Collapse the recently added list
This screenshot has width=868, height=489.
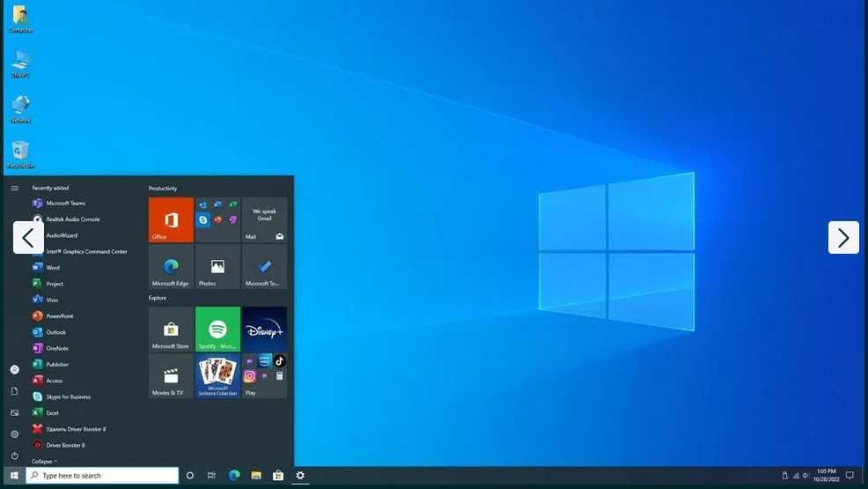(x=44, y=461)
